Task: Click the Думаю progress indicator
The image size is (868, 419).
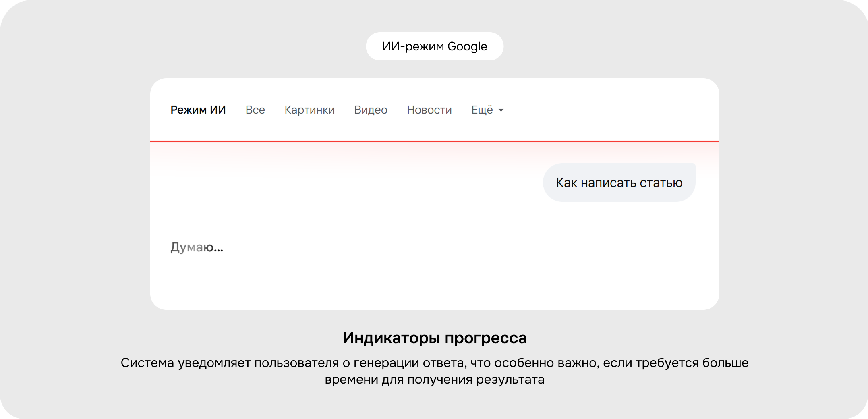Action: 197,247
